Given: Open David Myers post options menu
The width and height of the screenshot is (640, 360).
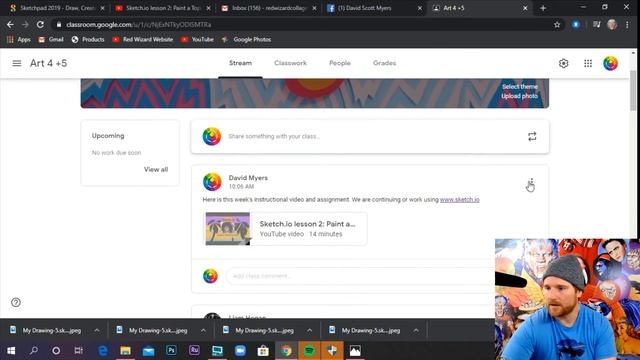Looking at the screenshot, I should click(531, 182).
